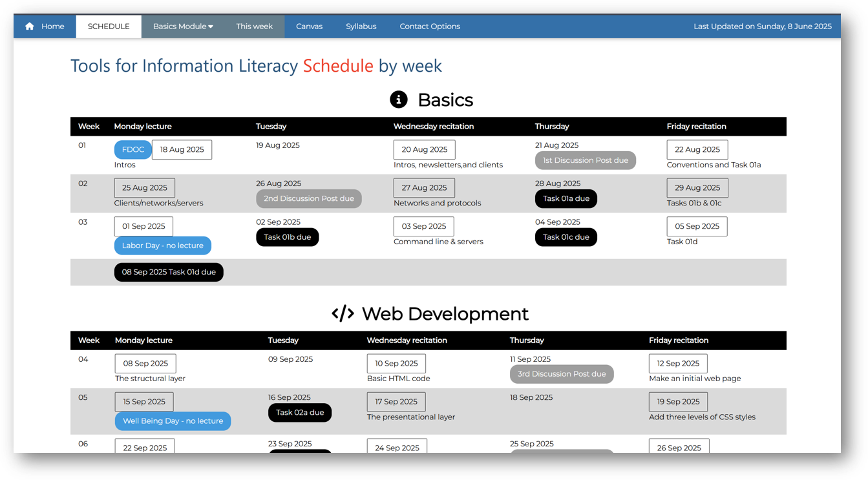
Task: Click the Task 02a due badge
Action: click(x=299, y=412)
